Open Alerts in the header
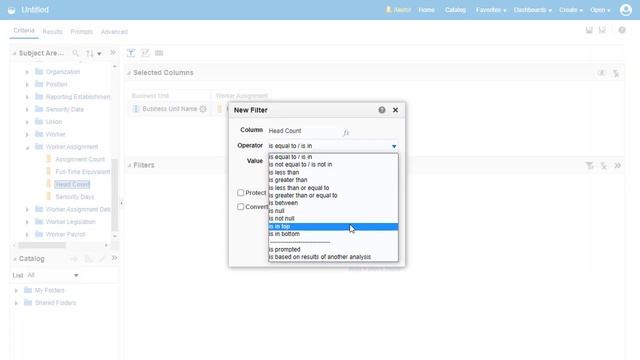 [398, 10]
